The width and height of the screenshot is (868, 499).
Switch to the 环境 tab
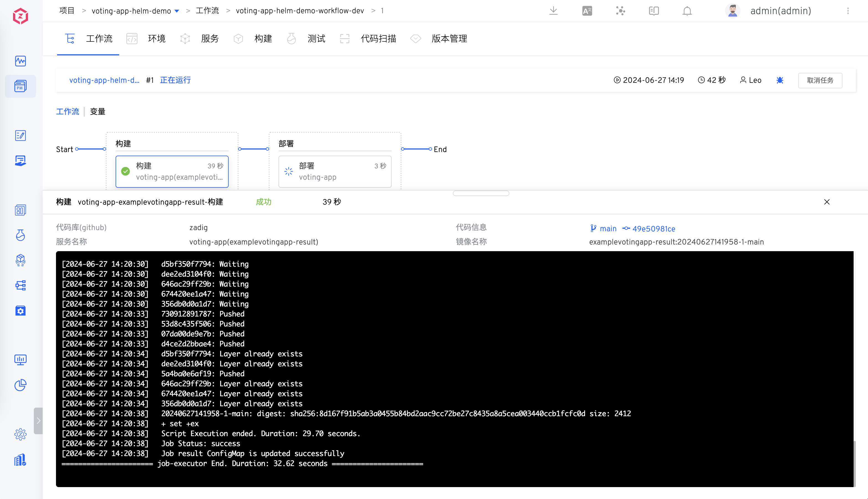156,39
